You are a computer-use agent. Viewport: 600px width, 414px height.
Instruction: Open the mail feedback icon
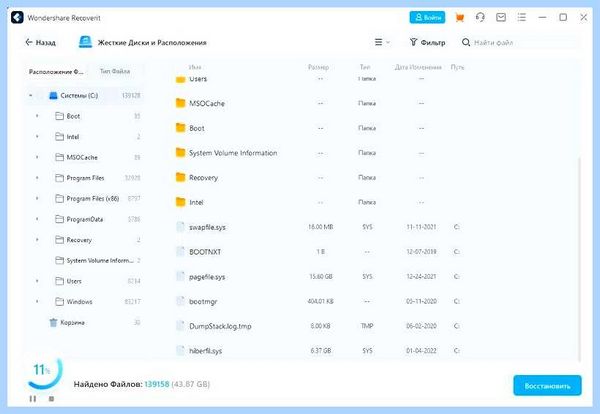coord(501,17)
